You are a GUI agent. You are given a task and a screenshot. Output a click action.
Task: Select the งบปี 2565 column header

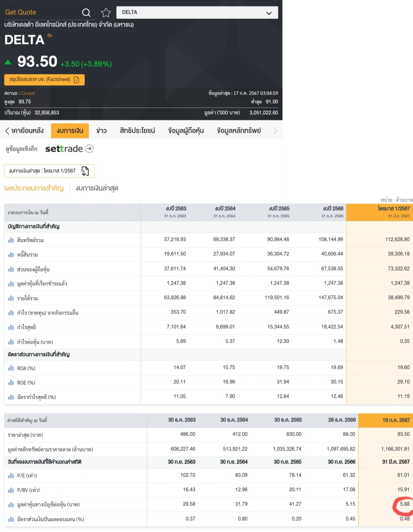click(279, 212)
